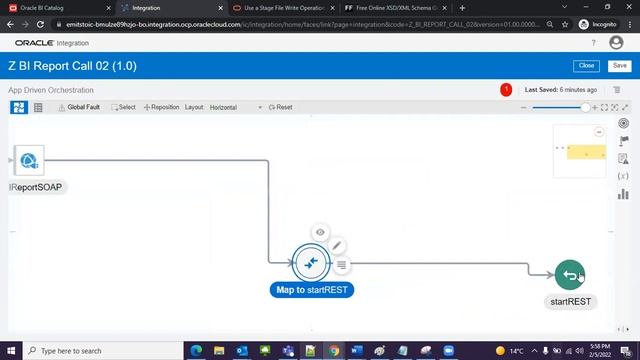Edit the mapper with pencil icon

coord(336,246)
